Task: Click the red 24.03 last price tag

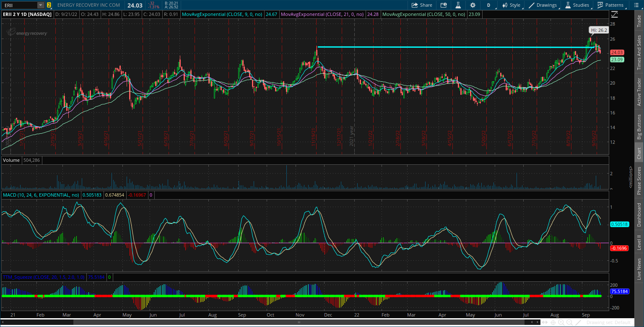Action: click(x=616, y=52)
